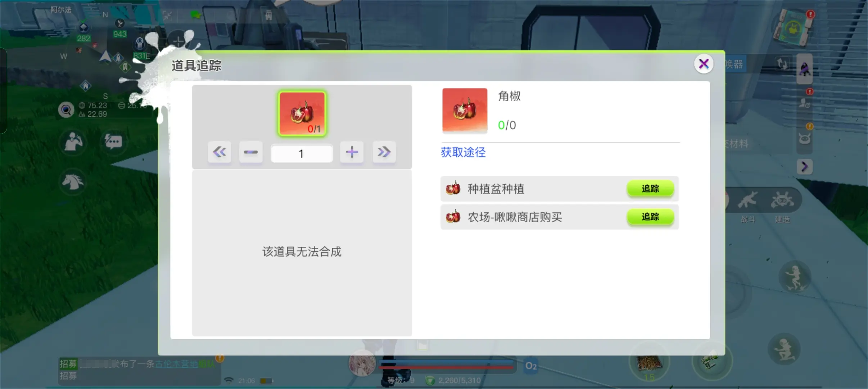
Task: Open the chat bubble icon
Action: click(113, 142)
